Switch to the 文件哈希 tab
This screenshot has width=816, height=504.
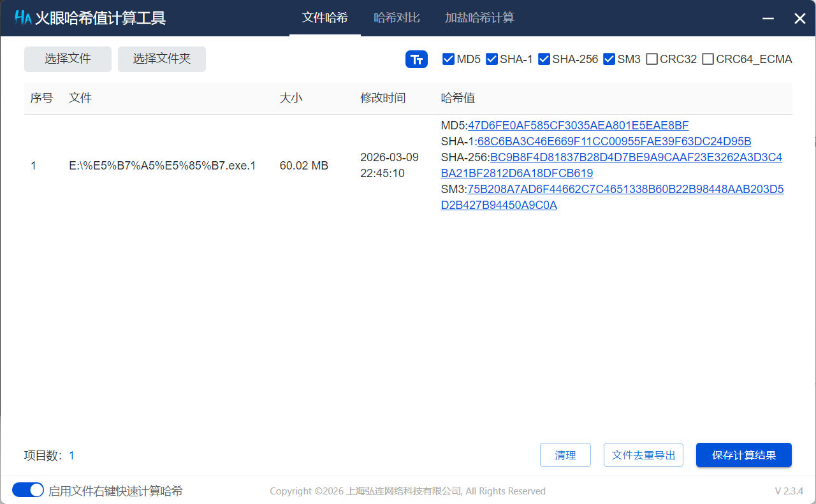(325, 18)
